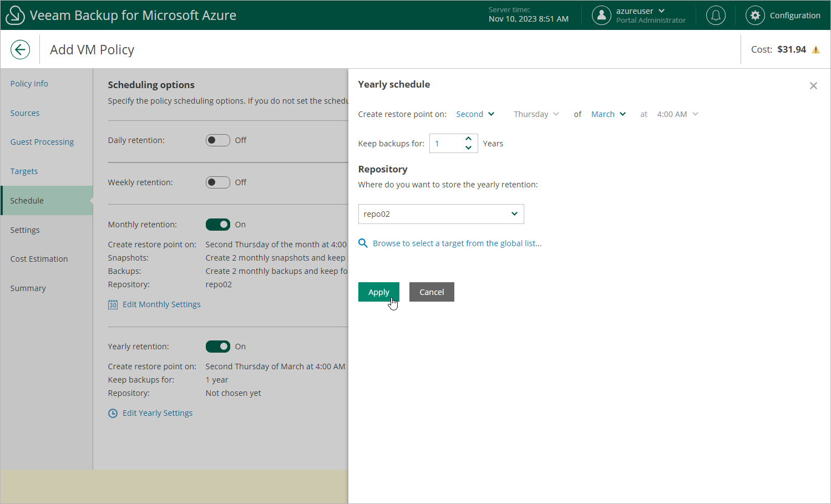Open the notifications bell icon
831x504 pixels.
[x=716, y=16]
